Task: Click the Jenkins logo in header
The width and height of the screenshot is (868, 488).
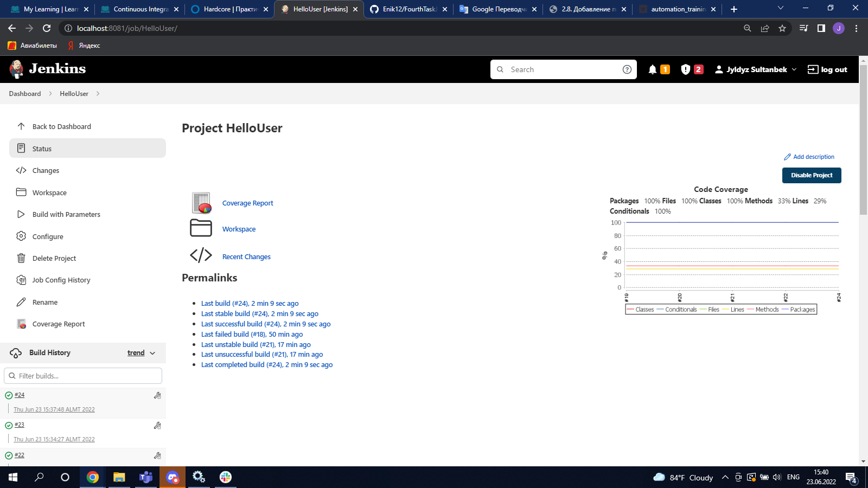Action: click(48, 69)
